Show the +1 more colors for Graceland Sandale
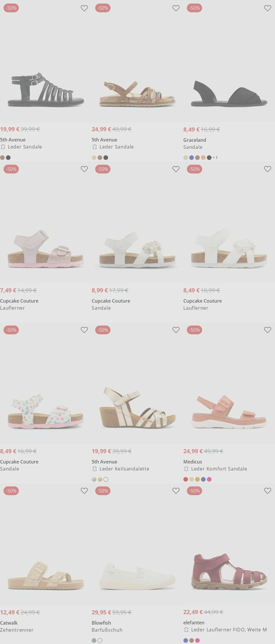 (x=215, y=158)
